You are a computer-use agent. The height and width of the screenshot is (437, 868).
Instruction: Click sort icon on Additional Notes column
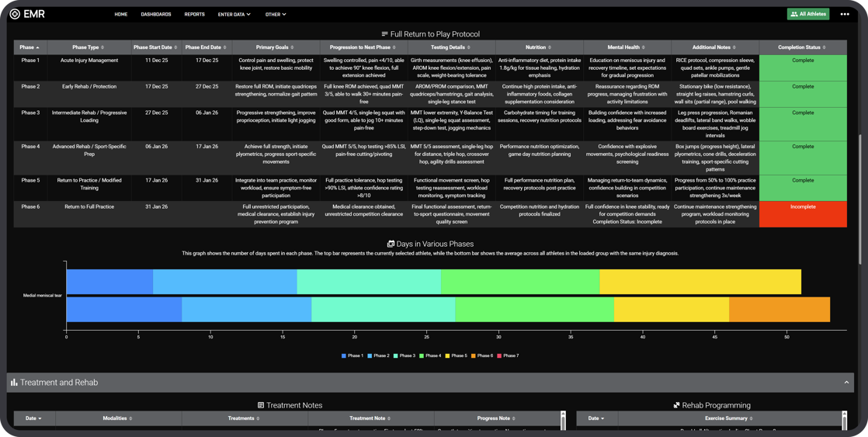735,47
